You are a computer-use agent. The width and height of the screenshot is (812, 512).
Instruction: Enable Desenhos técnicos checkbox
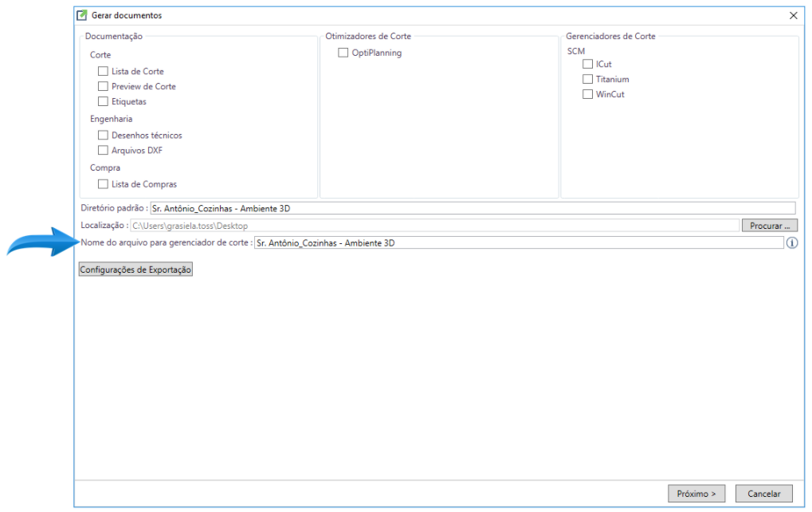(103, 135)
